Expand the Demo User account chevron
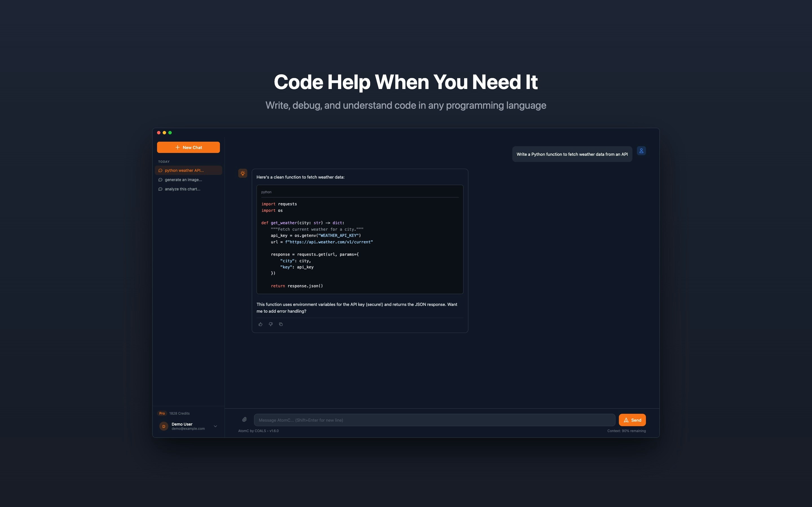 tap(215, 426)
